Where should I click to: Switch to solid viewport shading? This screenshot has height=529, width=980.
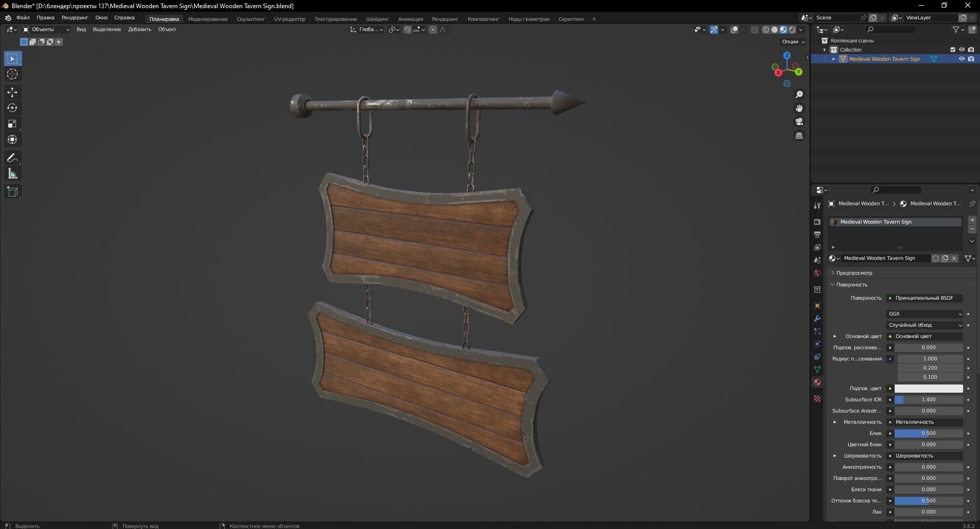(774, 30)
